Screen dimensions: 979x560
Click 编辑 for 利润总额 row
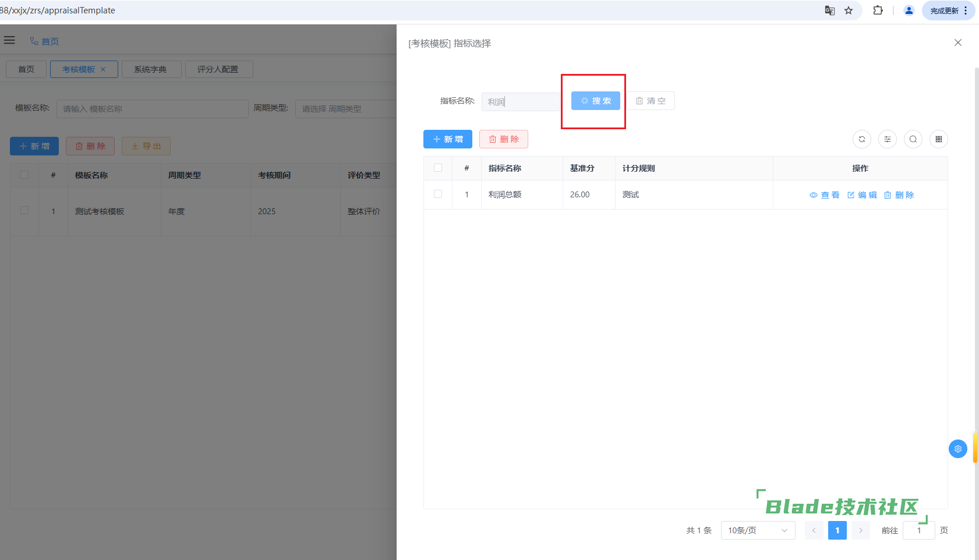[x=862, y=195]
